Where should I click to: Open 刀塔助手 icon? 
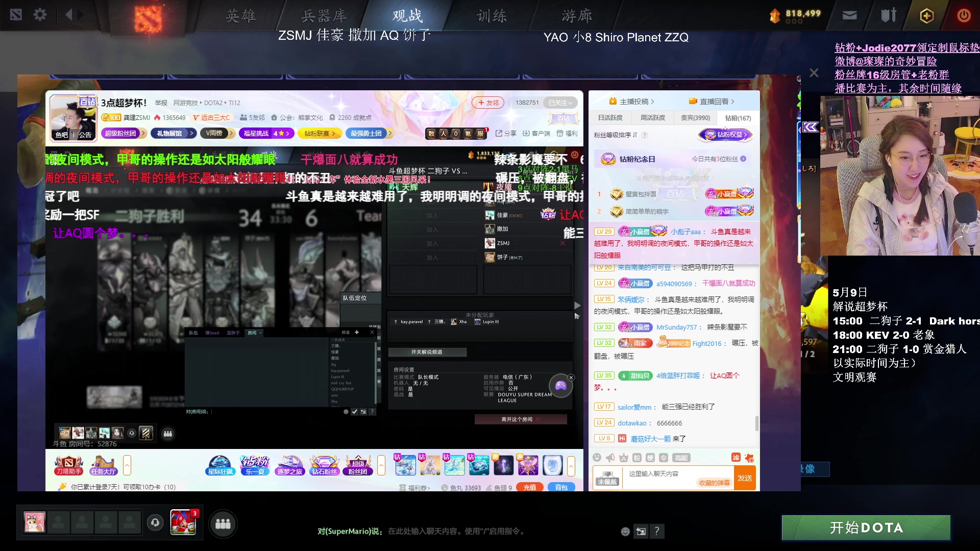point(68,465)
